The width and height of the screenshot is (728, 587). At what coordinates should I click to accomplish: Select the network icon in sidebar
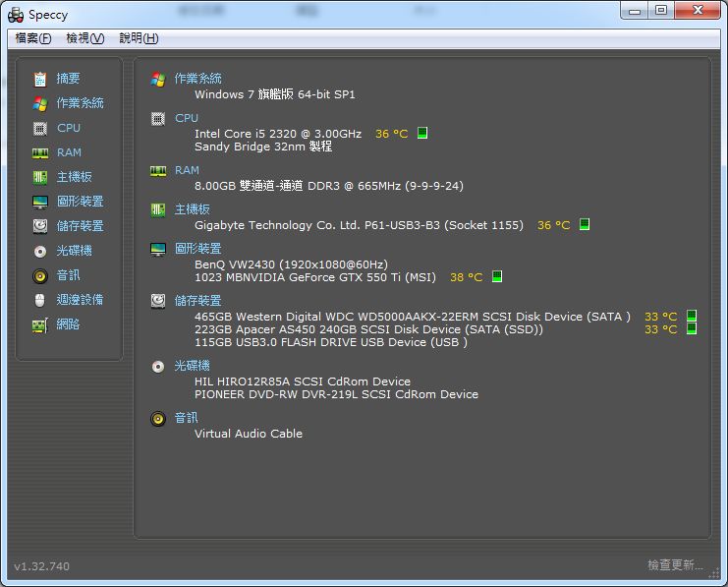pyautogui.click(x=40, y=324)
